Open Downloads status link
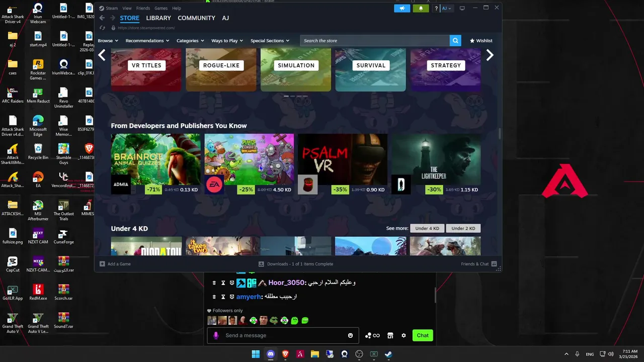Viewport: 644px width, 362px height. (296, 264)
